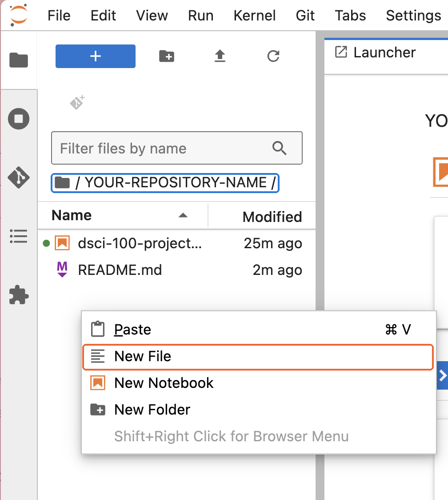This screenshot has width=448, height=500.
Task: Toggle the Name sort order arrow
Action: pos(183,215)
